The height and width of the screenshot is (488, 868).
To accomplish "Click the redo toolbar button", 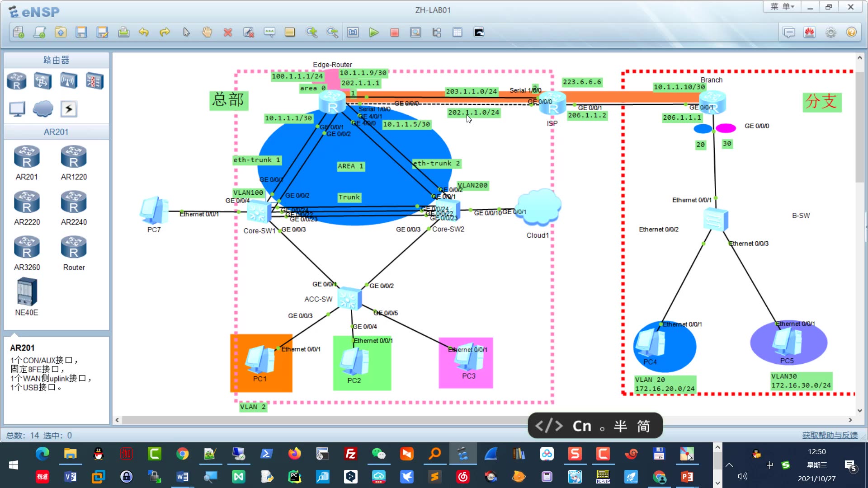I will click(165, 32).
